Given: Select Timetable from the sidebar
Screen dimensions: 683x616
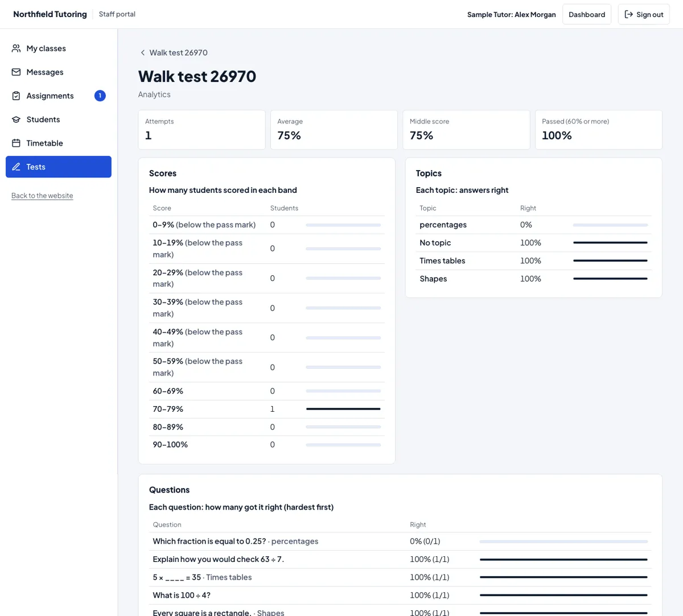Looking at the screenshot, I should 59,143.
